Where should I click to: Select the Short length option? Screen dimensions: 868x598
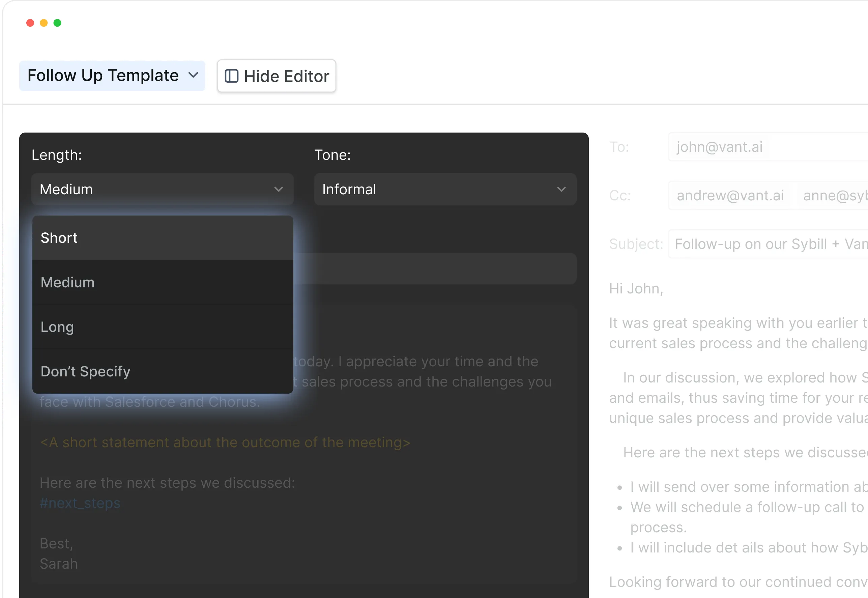(x=163, y=238)
